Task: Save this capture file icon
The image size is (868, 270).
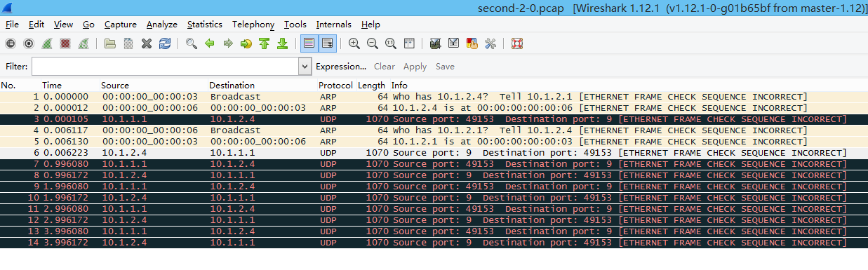Action: 128,43
